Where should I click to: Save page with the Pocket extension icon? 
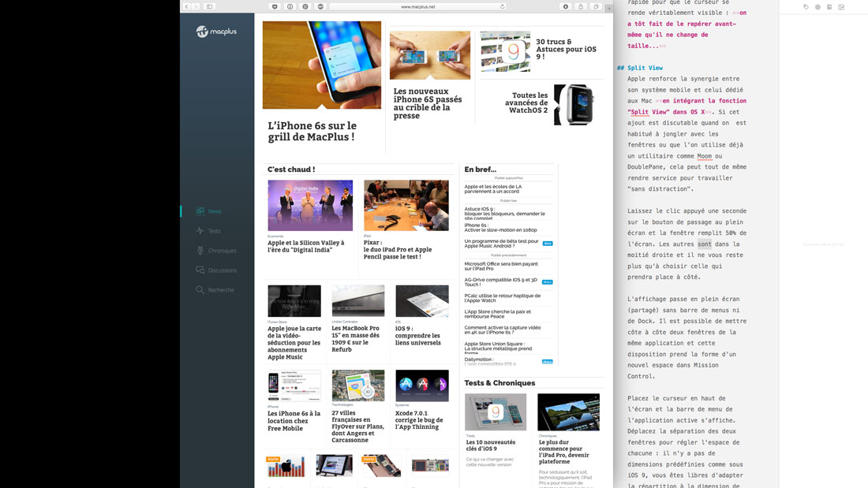(275, 6)
